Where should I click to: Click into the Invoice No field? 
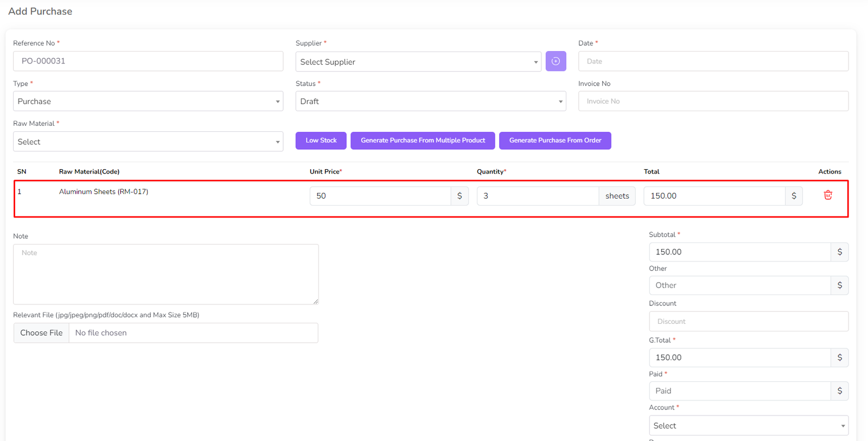[x=713, y=101]
